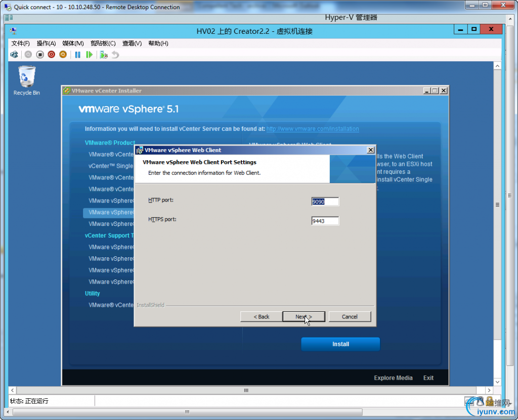Viewport: 518px width, 420px height.
Task: Click the < Back button
Action: [x=262, y=317]
